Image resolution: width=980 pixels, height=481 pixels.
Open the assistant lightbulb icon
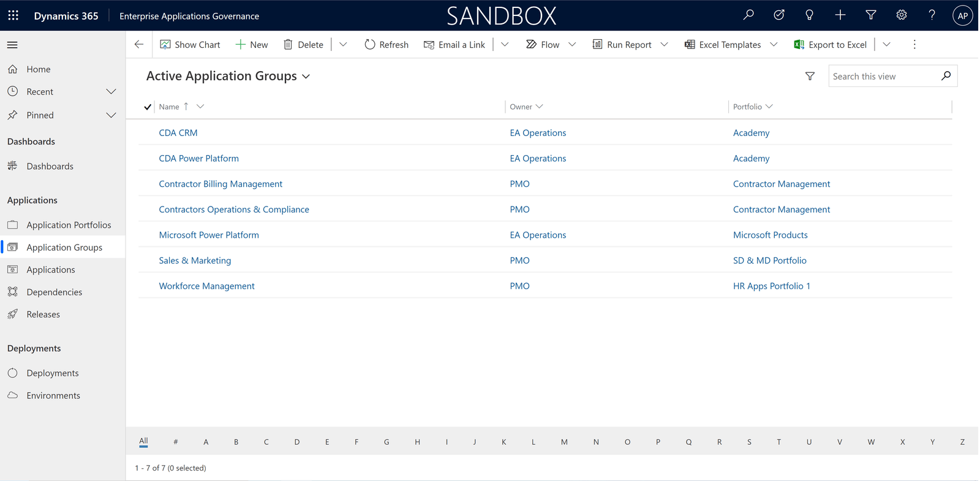pos(810,15)
